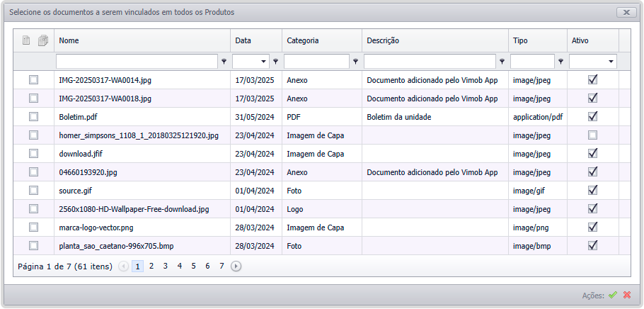The width and height of the screenshot is (644, 309).
Task: Toggle Ativo checkbox for source.gif row
Action: 592,190
